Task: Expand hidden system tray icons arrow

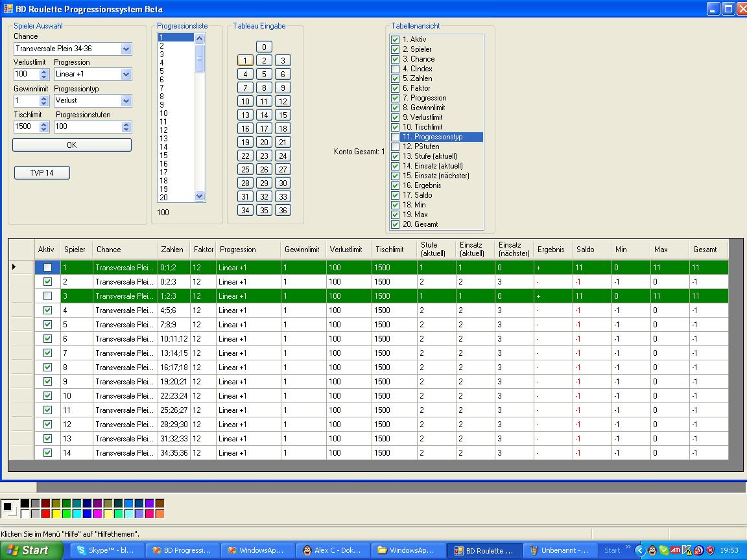Action: pos(640,550)
